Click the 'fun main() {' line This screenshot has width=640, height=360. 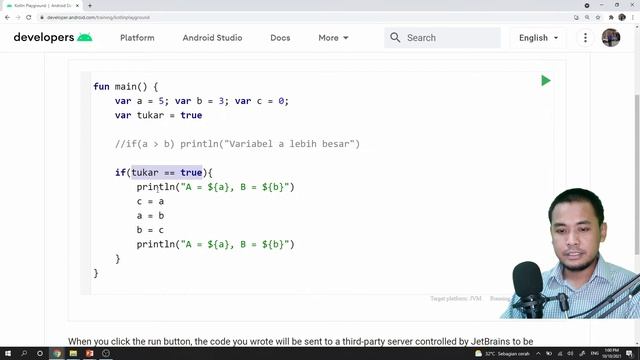click(x=125, y=87)
